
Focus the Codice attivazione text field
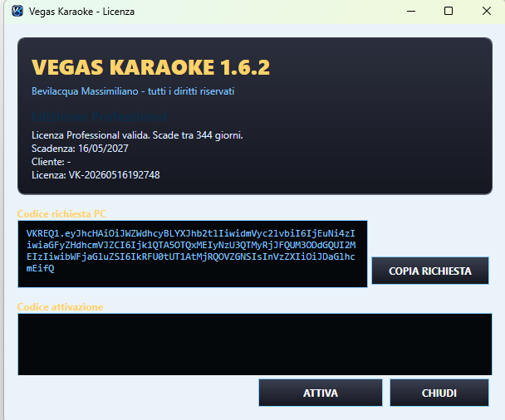[255, 344]
